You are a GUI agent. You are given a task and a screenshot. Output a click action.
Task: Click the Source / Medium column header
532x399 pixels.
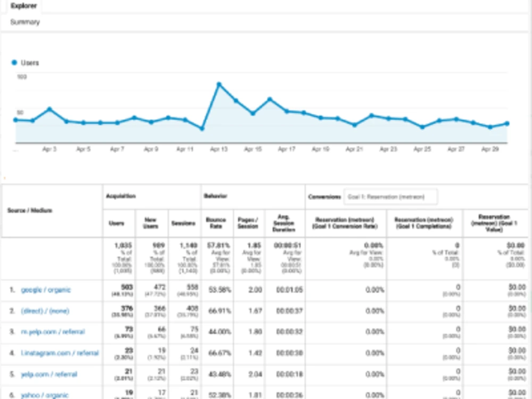pos(30,210)
